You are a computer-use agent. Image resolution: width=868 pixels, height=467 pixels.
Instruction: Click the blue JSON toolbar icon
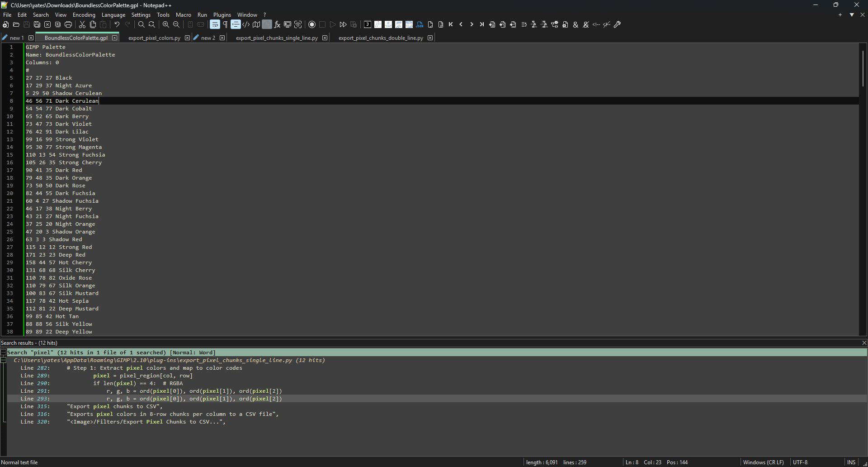tap(420, 24)
